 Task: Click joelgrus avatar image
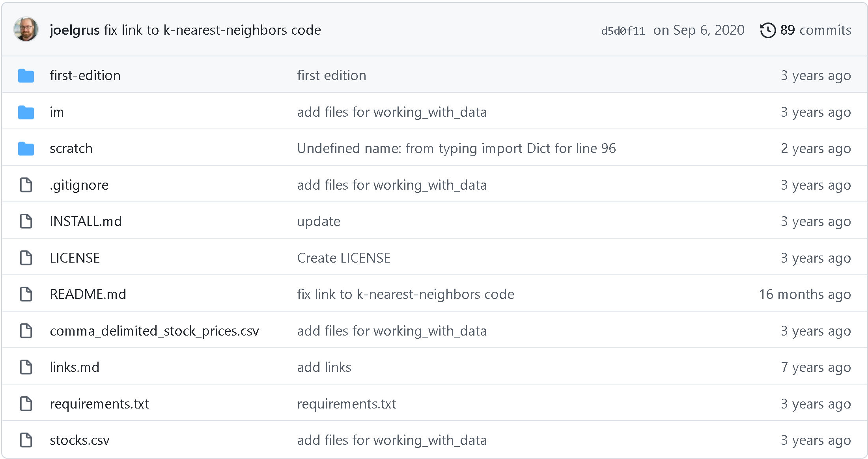click(26, 29)
